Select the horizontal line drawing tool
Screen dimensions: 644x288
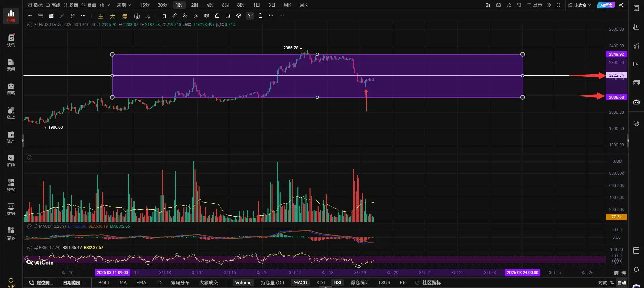tap(30, 16)
